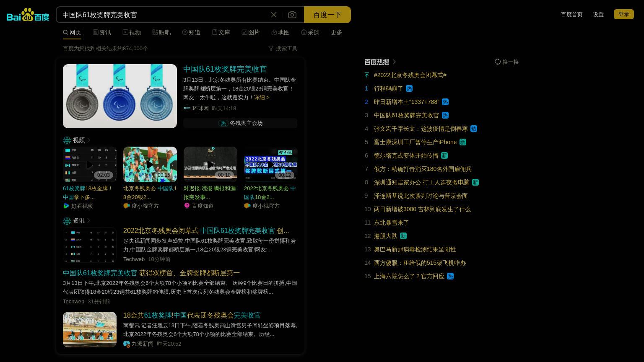The height and width of the screenshot is (362, 644).
Task: Open 对迟报.谎报.瞒报 video title
Action: tap(210, 193)
